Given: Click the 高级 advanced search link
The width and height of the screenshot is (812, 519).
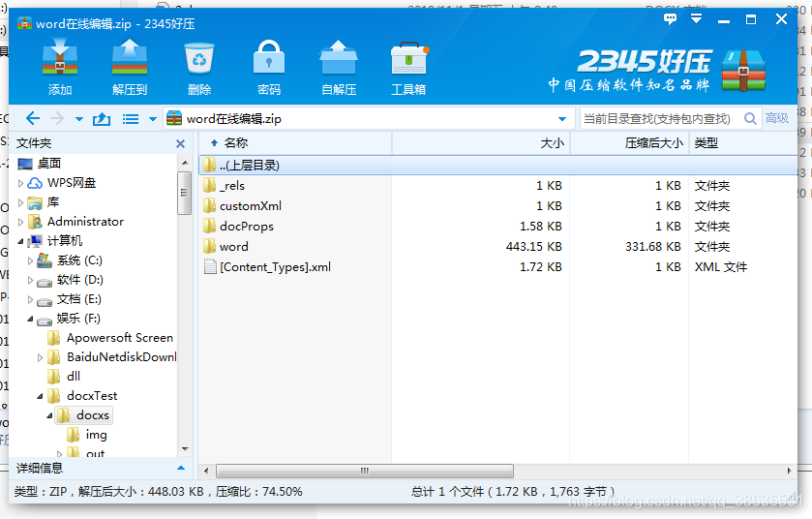Looking at the screenshot, I should point(777,118).
